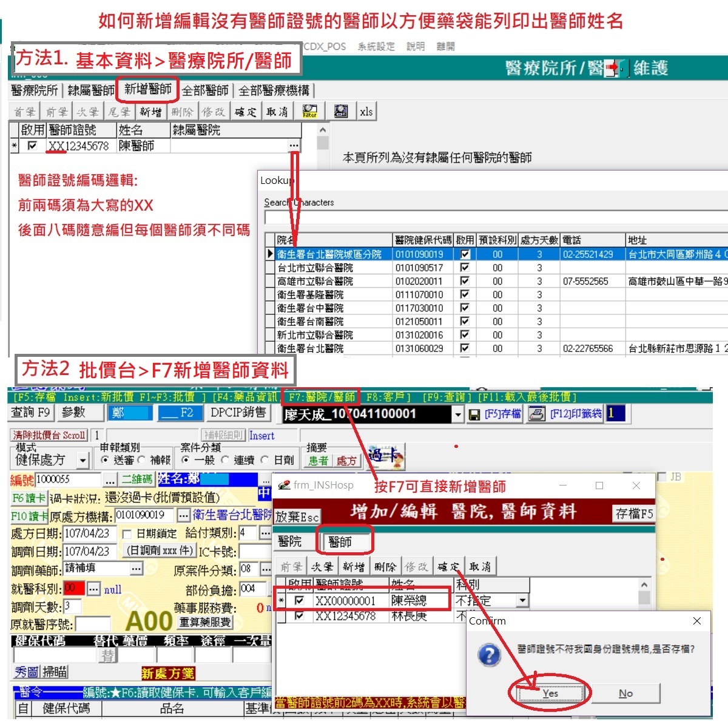
Task: Toggle JB checkbox beside frm_INSHosp window
Action: (x=662, y=477)
